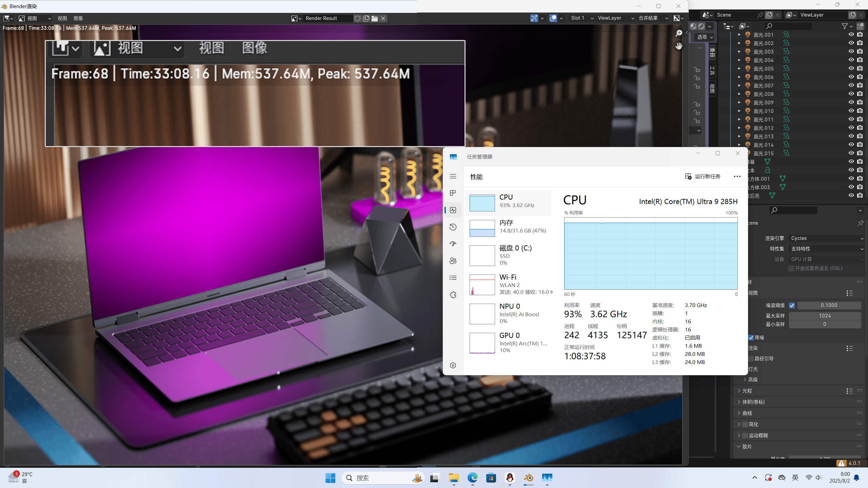The width and height of the screenshot is (868, 488).
Task: Click pan hand icon in render viewport
Action: (x=678, y=46)
